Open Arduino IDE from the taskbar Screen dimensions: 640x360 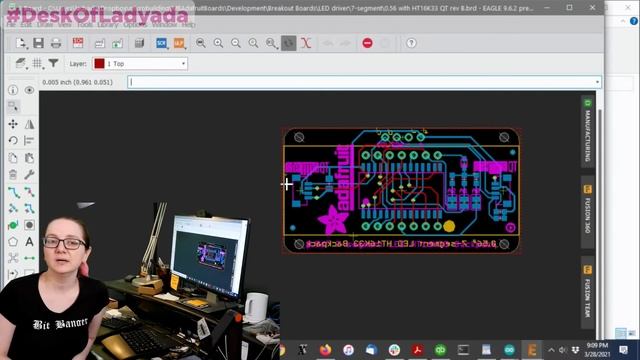[509, 350]
